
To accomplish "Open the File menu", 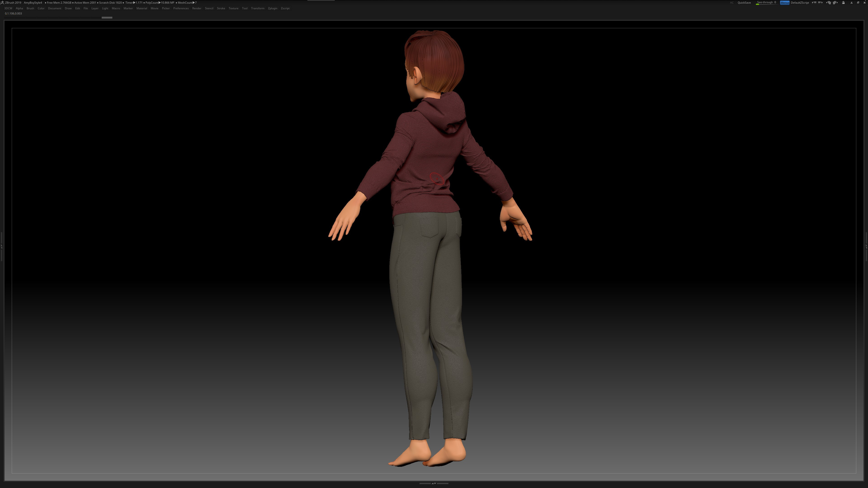I will coord(86,8).
